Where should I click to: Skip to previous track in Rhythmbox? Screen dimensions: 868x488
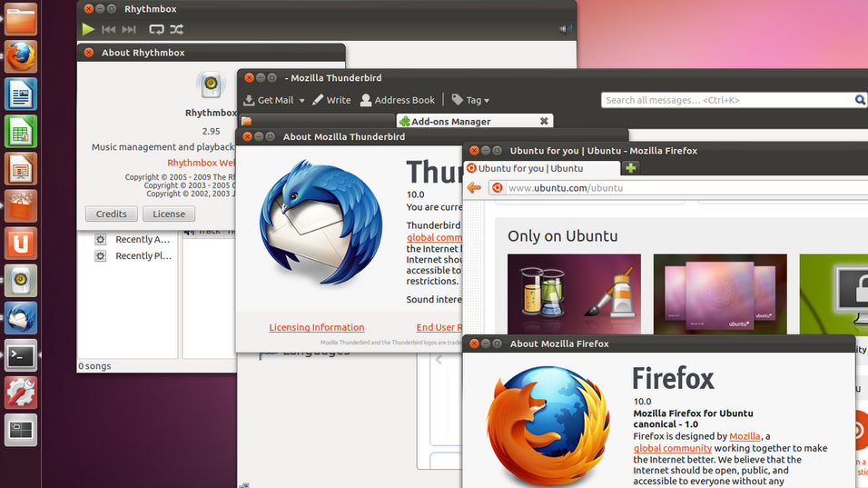109,29
